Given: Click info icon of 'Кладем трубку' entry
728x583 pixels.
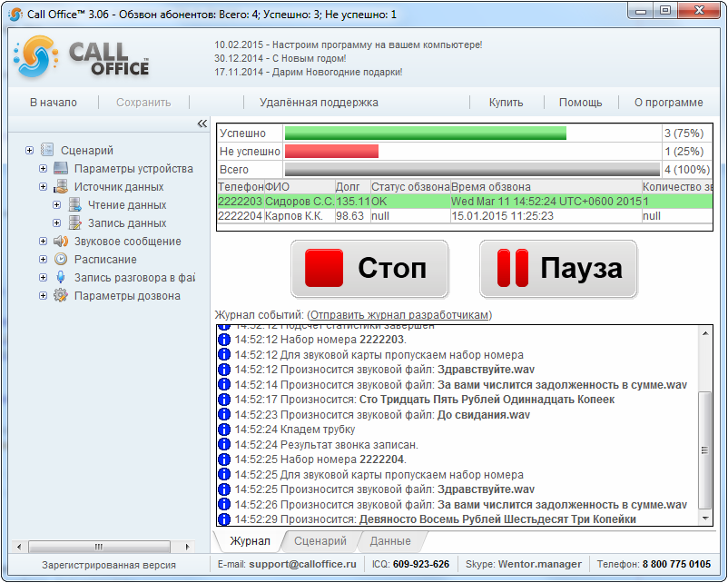Looking at the screenshot, I should [x=224, y=430].
